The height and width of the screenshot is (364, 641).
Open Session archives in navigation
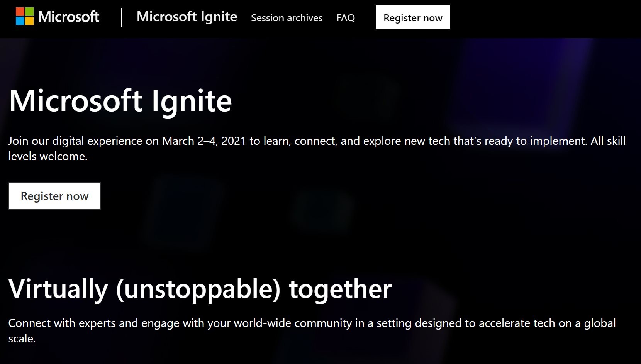click(287, 18)
